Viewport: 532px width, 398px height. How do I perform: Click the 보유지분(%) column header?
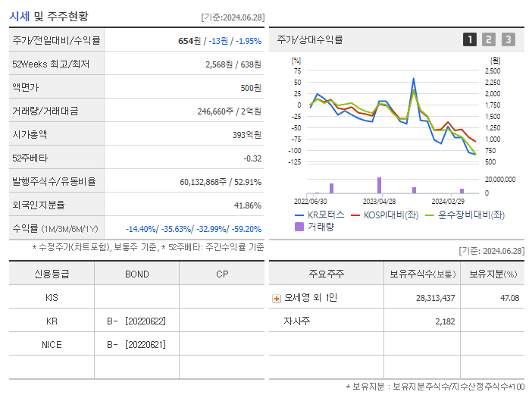(x=493, y=274)
